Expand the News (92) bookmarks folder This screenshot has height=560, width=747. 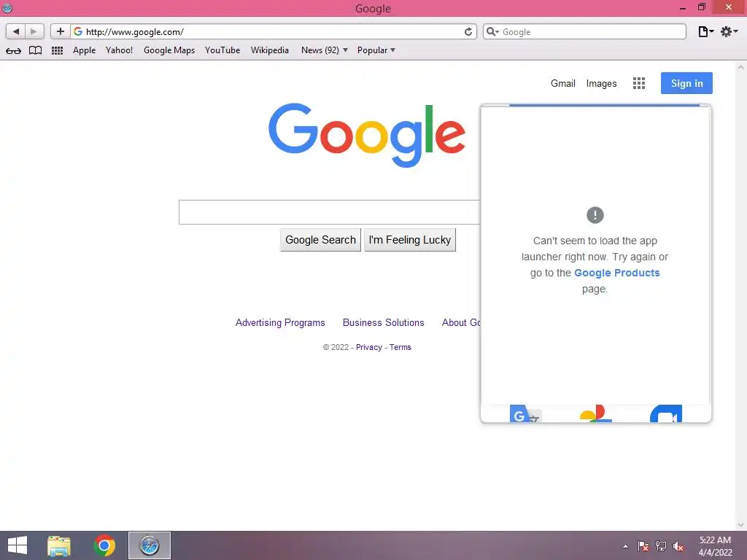coord(325,50)
